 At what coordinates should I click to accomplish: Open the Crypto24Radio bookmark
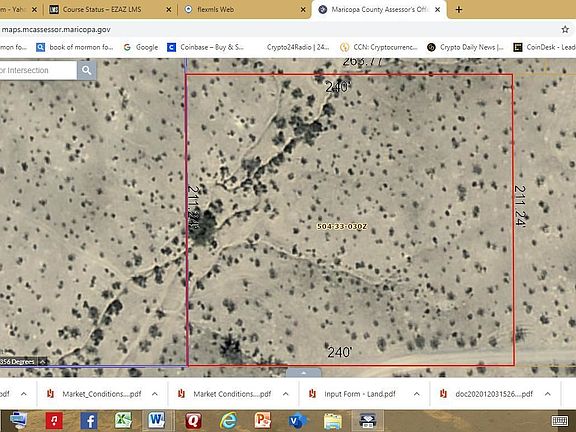pos(298,47)
